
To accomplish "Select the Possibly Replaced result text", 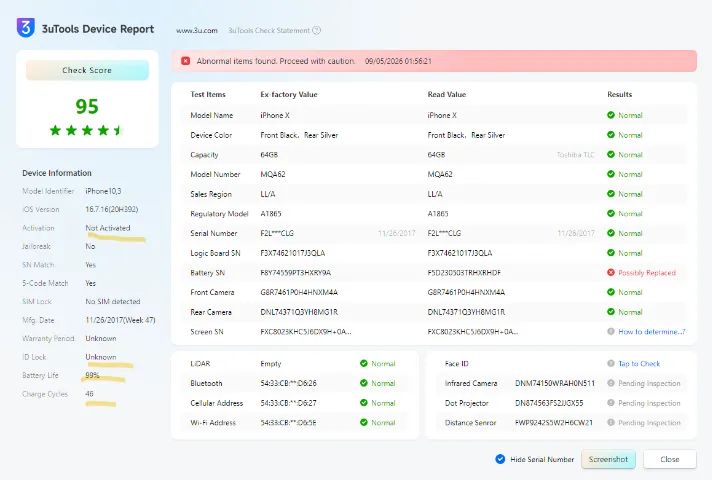I will pos(647,272).
